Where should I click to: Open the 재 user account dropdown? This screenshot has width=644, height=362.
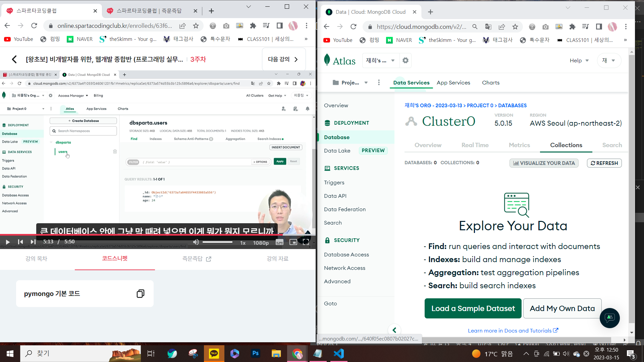609,61
